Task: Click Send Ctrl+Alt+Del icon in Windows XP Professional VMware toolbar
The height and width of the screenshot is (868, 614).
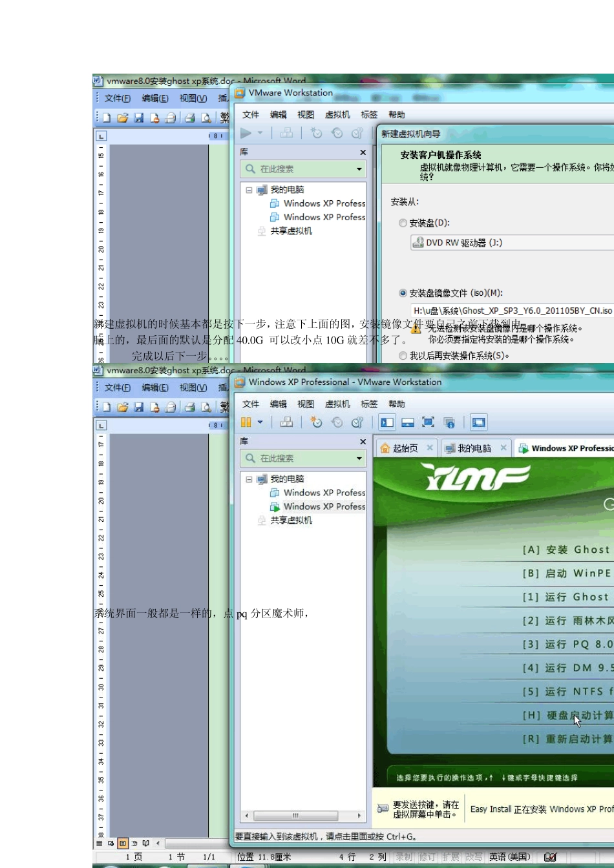Action: [286, 422]
